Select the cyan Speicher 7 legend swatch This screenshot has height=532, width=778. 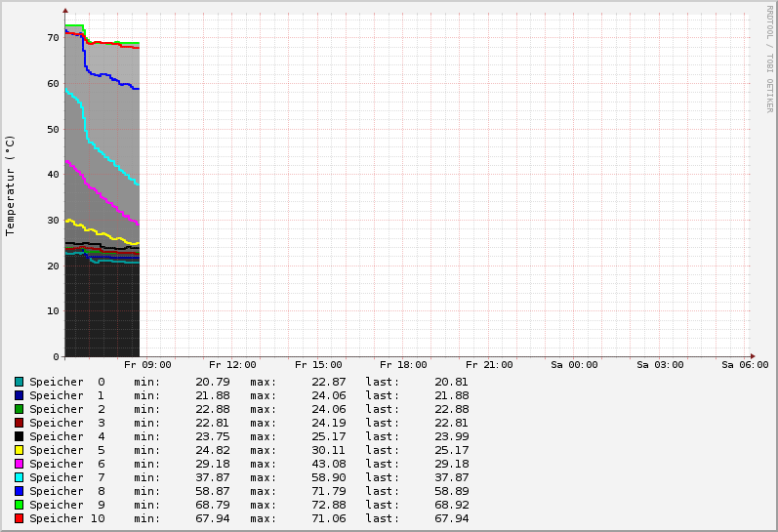coord(19,477)
